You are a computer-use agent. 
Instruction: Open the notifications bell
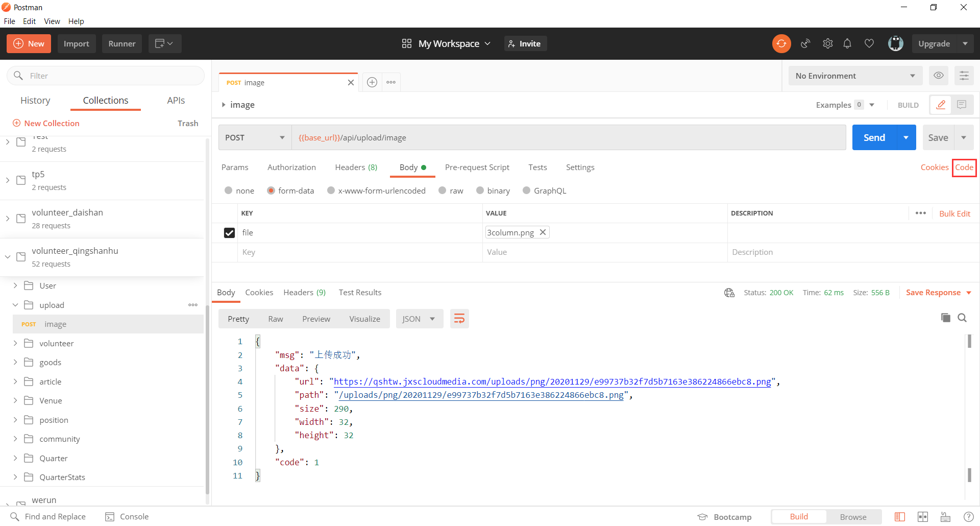(847, 44)
